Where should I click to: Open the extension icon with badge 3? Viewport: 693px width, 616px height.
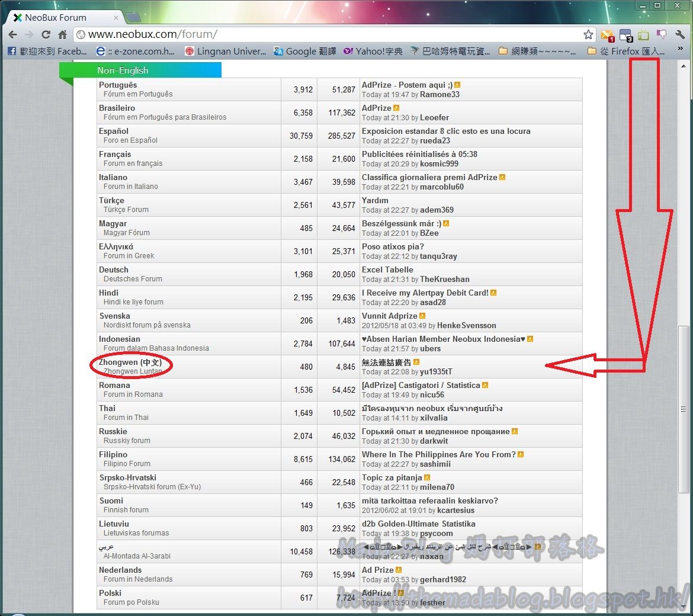click(x=626, y=36)
